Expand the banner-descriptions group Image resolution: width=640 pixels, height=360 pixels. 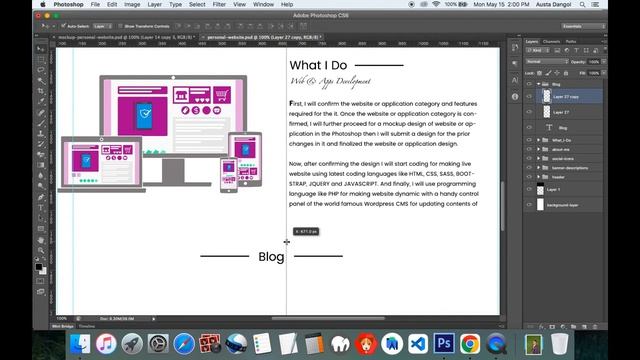click(x=538, y=168)
